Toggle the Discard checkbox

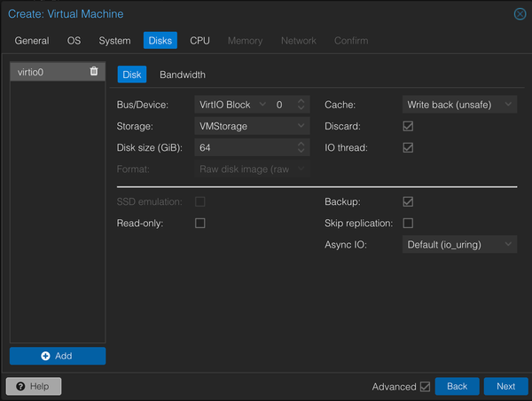408,126
